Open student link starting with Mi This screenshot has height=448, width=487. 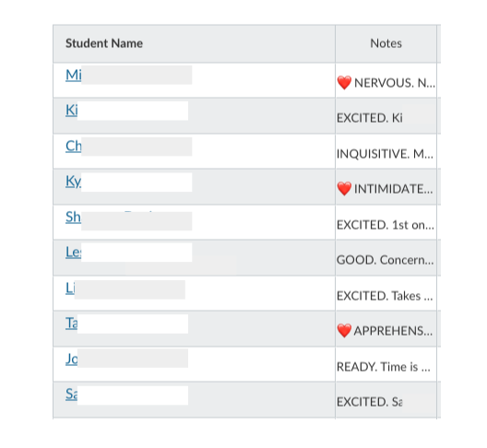(x=74, y=75)
